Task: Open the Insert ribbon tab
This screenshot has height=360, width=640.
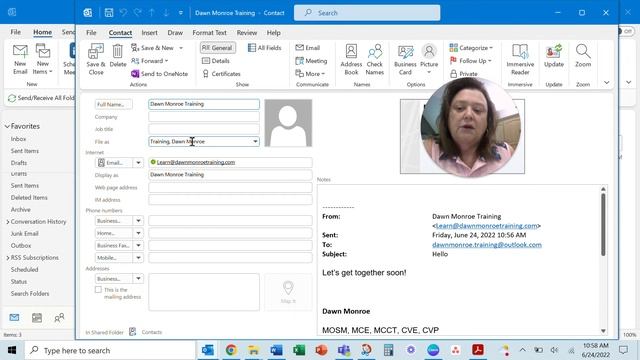Action: point(149,33)
